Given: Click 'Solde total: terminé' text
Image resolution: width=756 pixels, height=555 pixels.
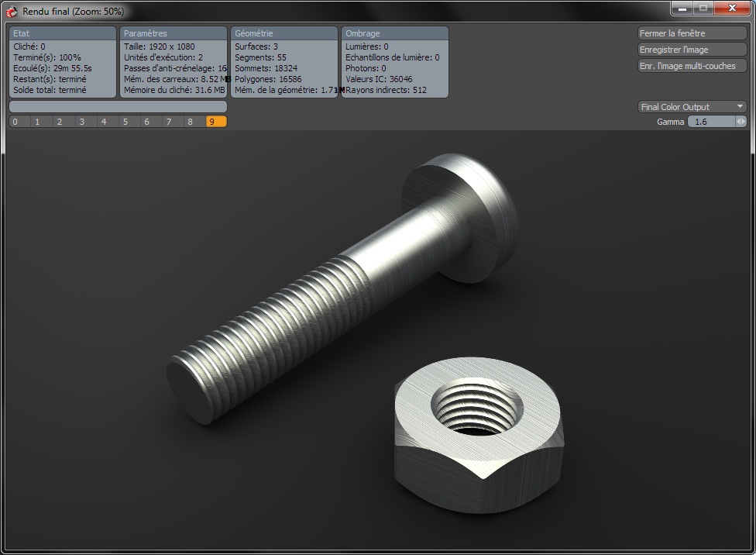Looking at the screenshot, I should click(x=50, y=90).
